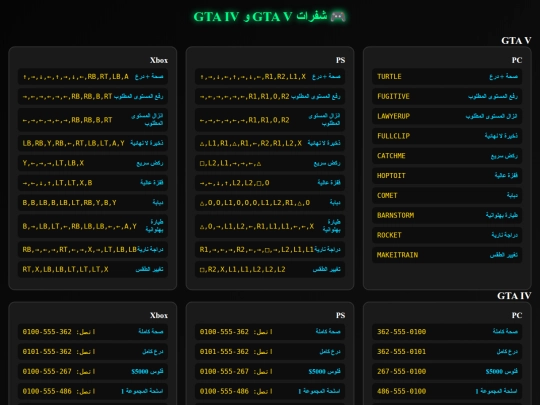Select the CATCHME cheat row
This screenshot has width=540, height=405.
[x=447, y=156]
